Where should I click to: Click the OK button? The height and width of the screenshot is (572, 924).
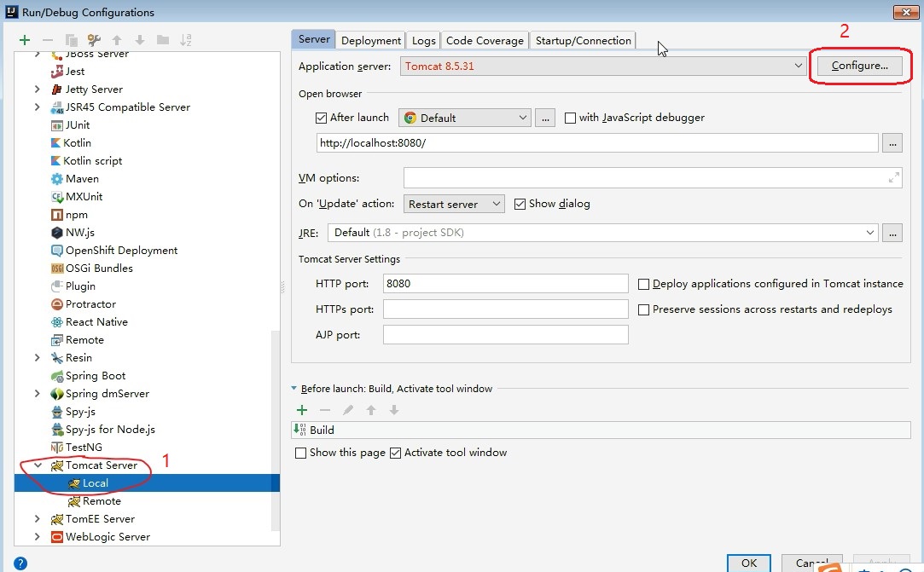click(749, 563)
